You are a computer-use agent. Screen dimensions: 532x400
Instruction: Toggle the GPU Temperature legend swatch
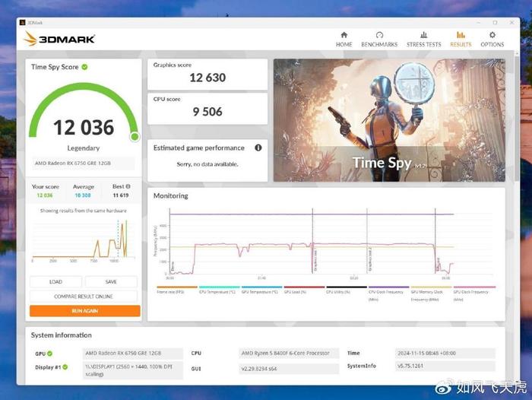pos(261,287)
